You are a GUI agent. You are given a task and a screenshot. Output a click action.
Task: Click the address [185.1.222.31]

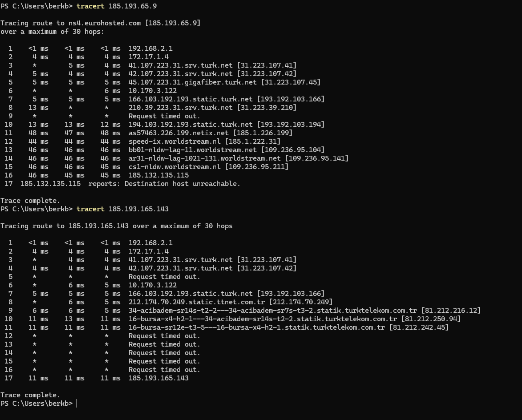point(253,141)
